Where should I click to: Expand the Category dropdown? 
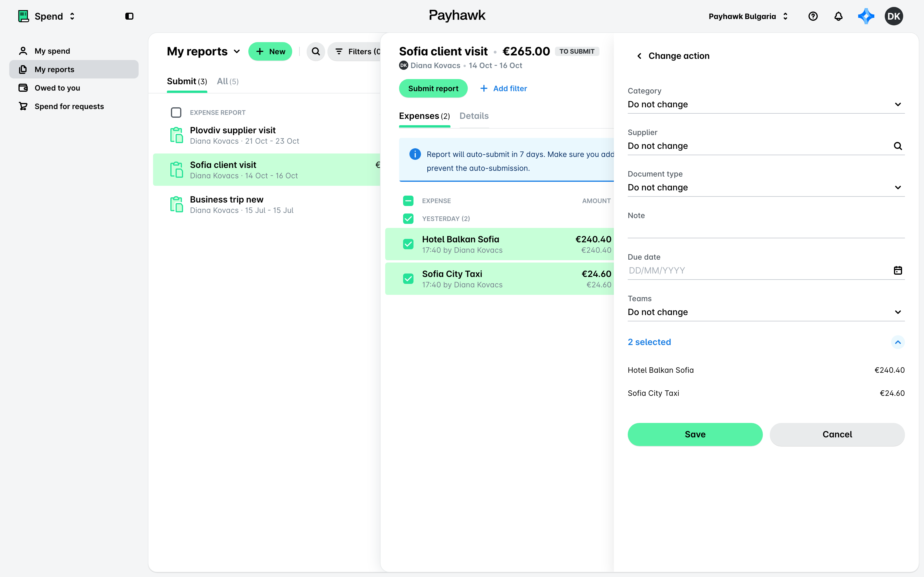(766, 104)
